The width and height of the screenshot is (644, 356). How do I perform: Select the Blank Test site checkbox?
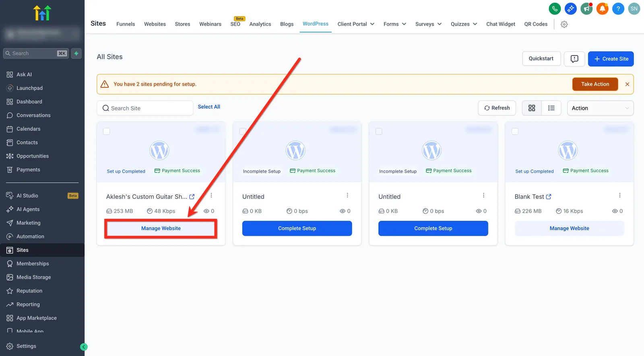[x=515, y=132]
